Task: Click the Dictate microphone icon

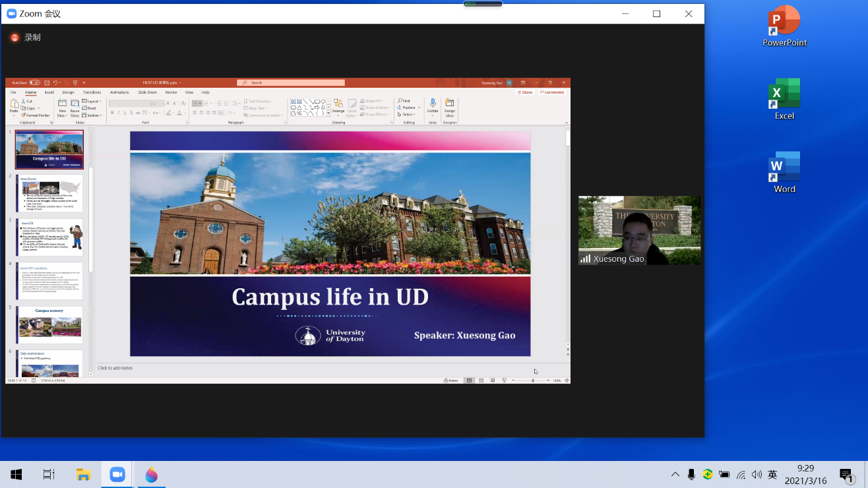Action: click(x=433, y=103)
